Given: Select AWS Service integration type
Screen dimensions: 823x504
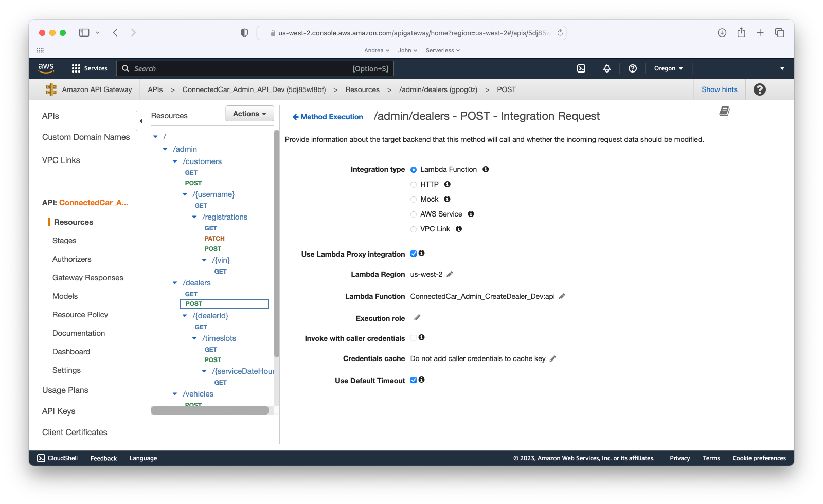Looking at the screenshot, I should (414, 214).
